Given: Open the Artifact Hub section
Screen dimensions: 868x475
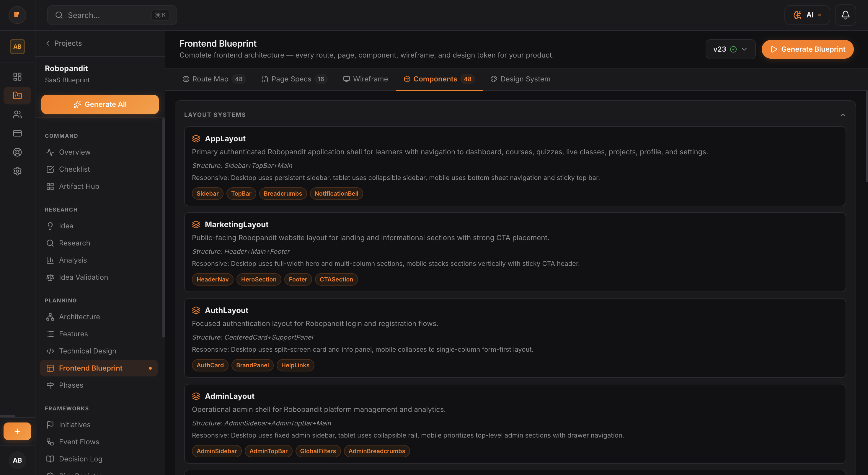Looking at the screenshot, I should click(x=79, y=186).
